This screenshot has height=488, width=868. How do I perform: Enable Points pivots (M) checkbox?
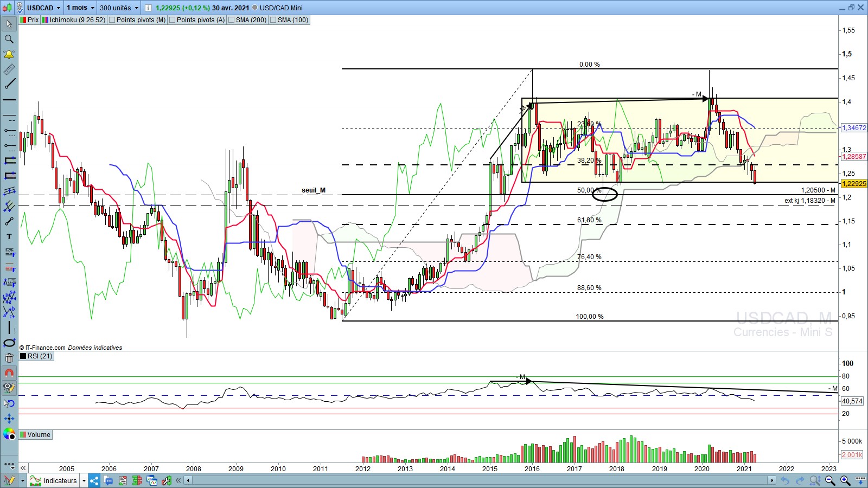tap(112, 20)
